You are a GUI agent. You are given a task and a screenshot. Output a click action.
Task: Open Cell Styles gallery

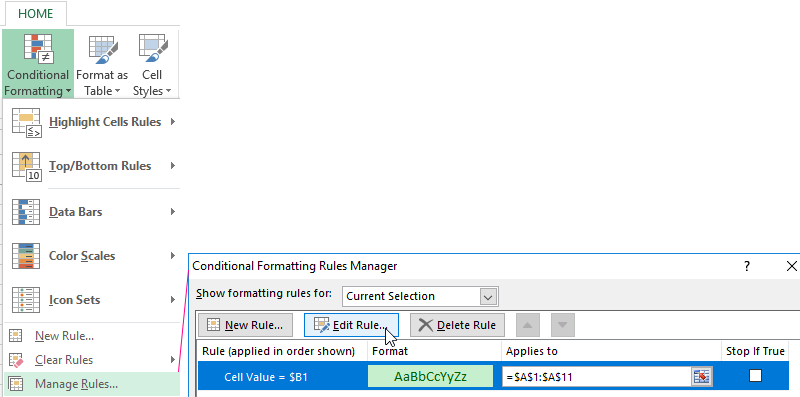152,64
